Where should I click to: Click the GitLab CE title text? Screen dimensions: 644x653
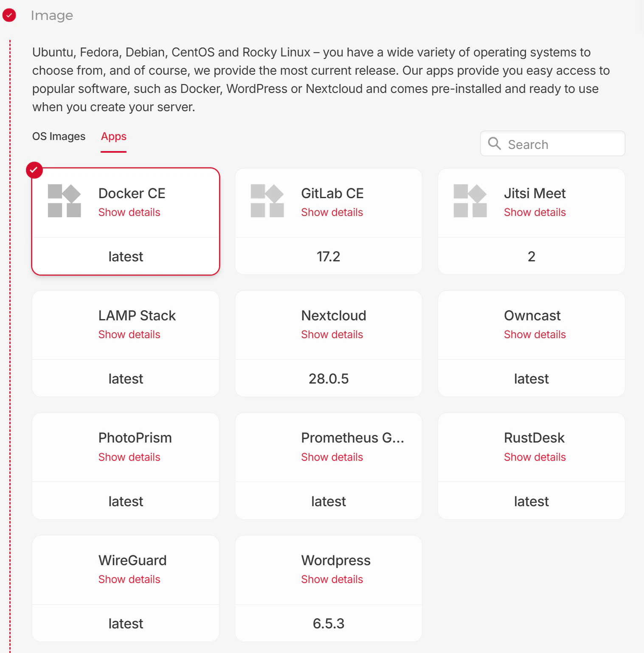(x=332, y=193)
